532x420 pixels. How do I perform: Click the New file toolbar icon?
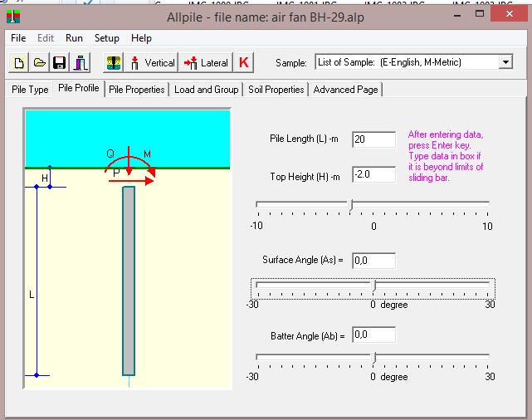[x=18, y=62]
